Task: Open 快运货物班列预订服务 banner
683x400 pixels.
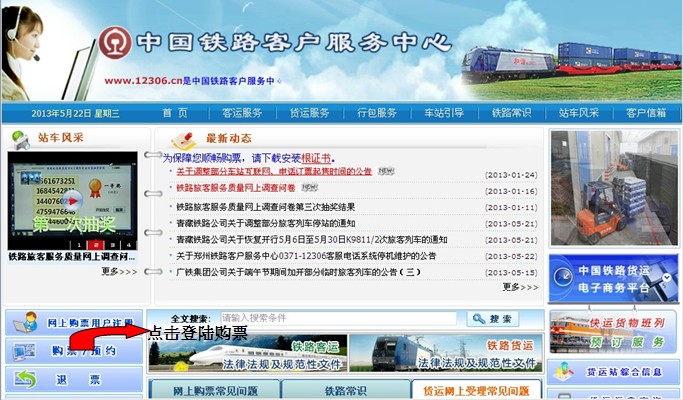Action: point(613,332)
